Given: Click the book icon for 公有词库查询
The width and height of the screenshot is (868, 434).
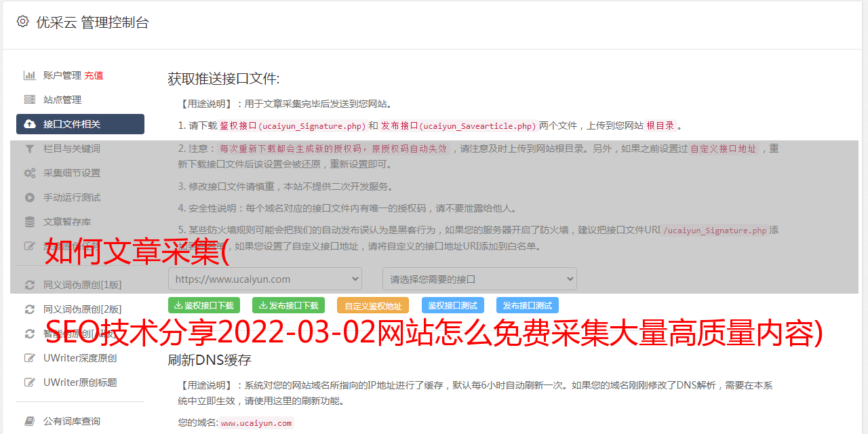Looking at the screenshot, I should pos(30,421).
